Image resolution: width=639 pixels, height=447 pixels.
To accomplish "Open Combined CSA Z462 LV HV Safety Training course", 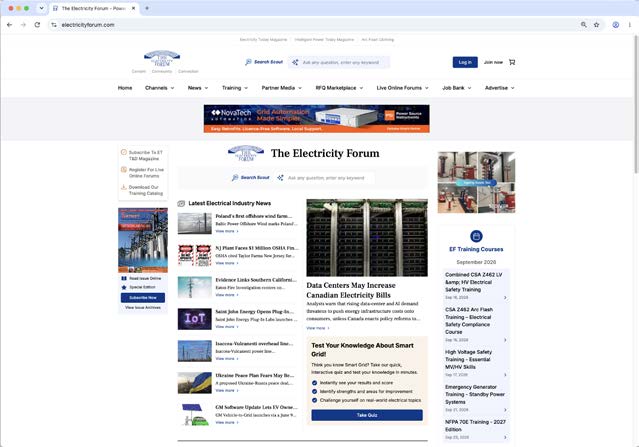I will (474, 282).
